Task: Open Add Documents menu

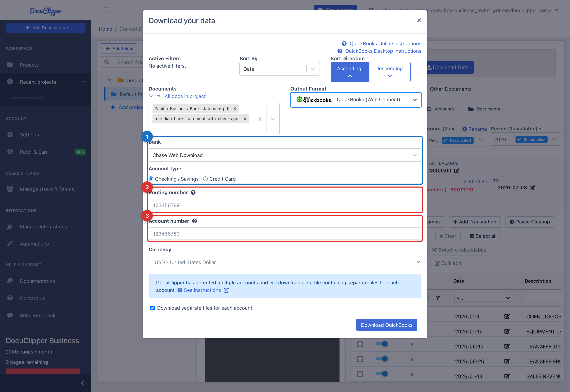Action: point(46,28)
